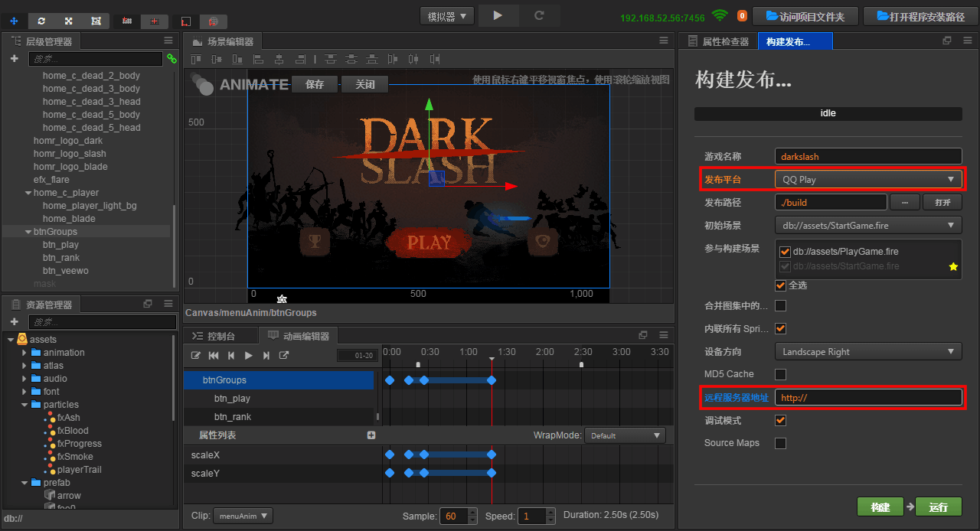Select the scale transform tool

68,21
